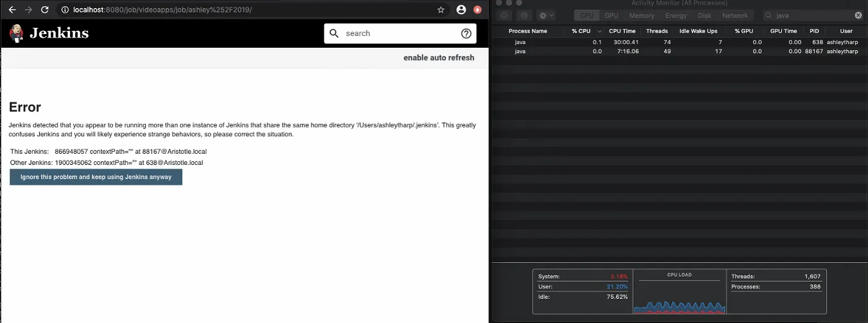Switch to the GPU tab in Activity Monitor
The image size is (868, 323).
point(611,15)
